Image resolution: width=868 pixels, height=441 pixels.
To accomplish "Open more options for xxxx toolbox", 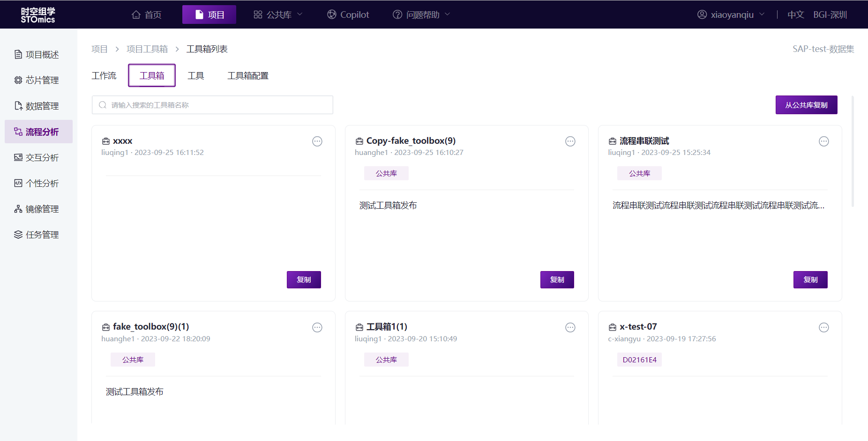I will tap(317, 141).
